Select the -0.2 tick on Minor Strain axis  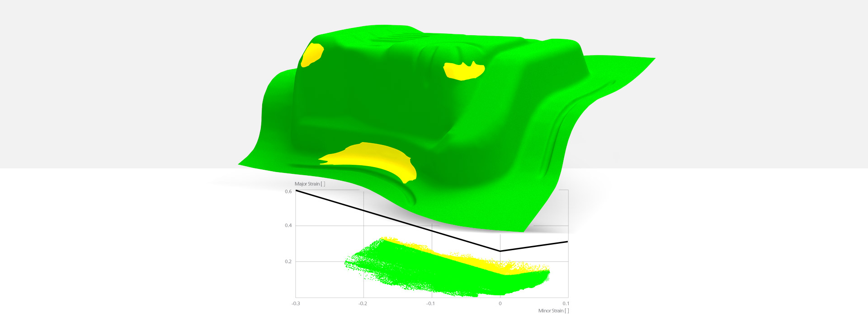pyautogui.click(x=363, y=303)
